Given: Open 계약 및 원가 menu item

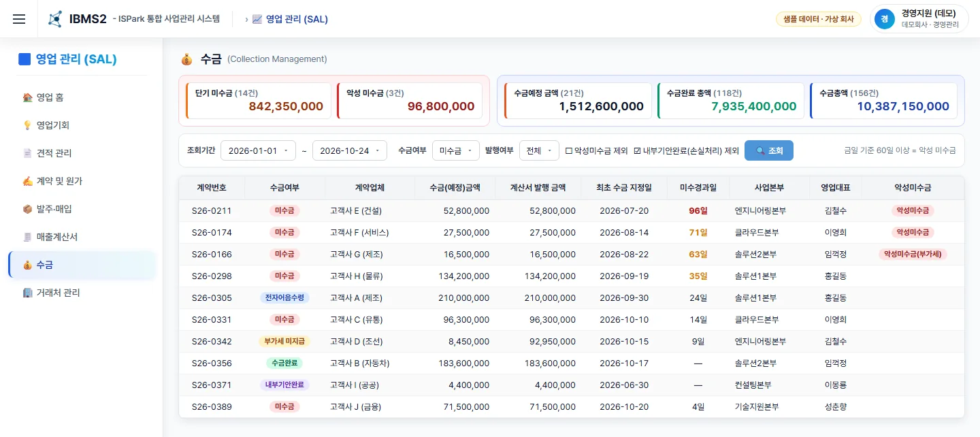Looking at the screenshot, I should click(x=82, y=181).
